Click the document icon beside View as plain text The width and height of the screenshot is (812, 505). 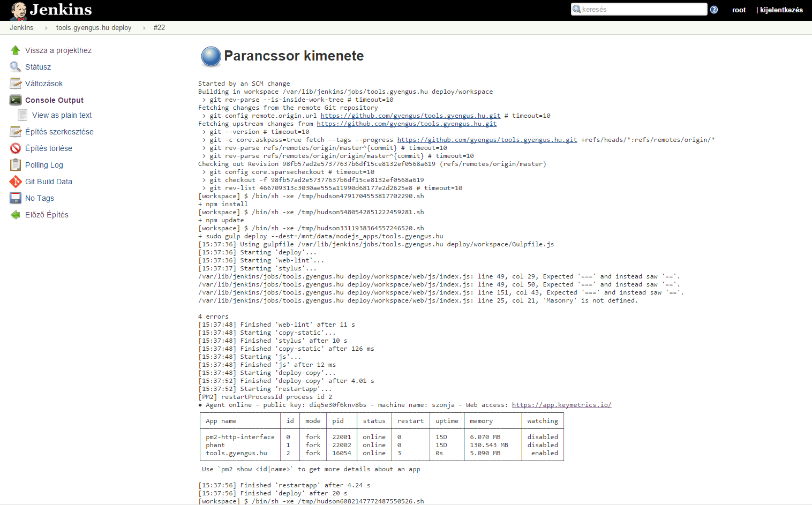point(22,115)
